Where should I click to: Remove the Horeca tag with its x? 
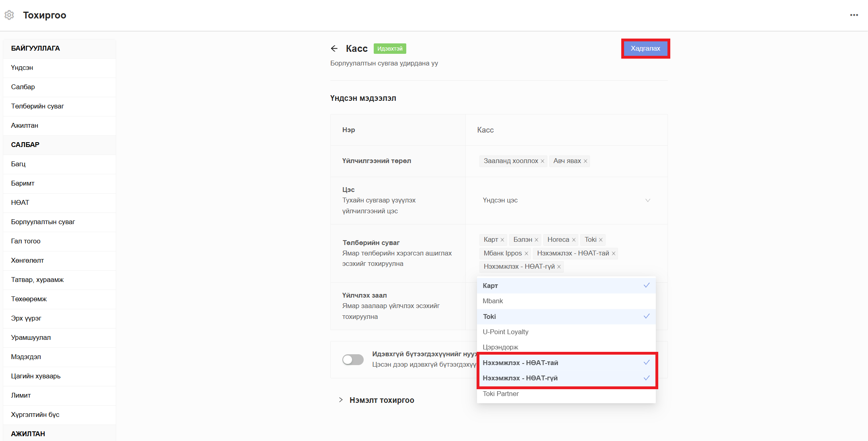click(x=574, y=240)
